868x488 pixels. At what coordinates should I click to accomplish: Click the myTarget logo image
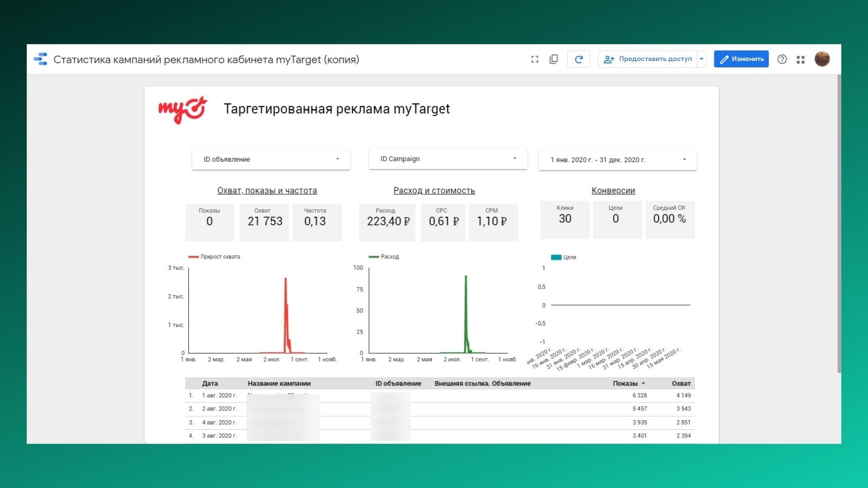183,110
